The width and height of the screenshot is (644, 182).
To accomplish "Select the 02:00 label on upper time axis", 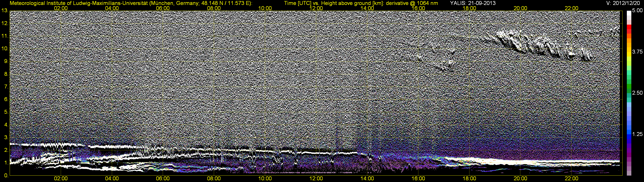I will 61,8.
